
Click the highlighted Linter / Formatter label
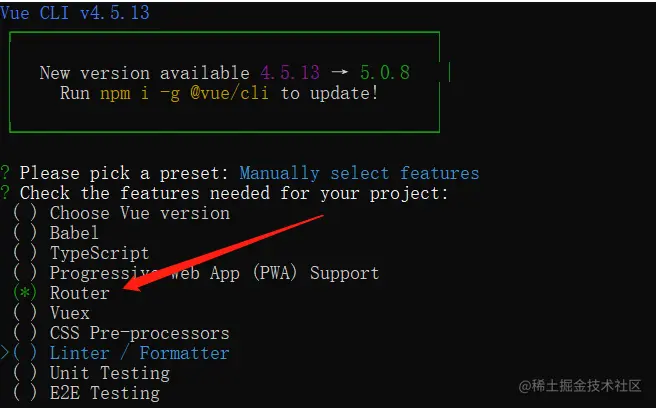click(139, 353)
